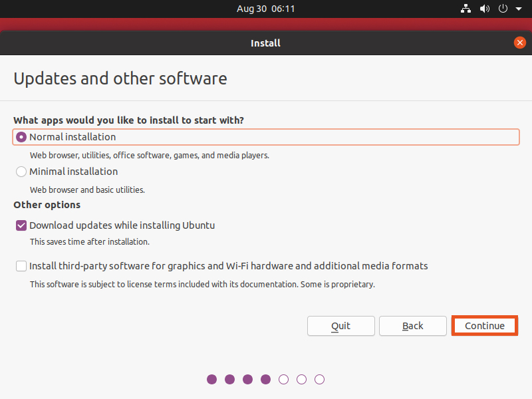
Task: Click 'This saves time after installation.' text
Action: (90, 242)
